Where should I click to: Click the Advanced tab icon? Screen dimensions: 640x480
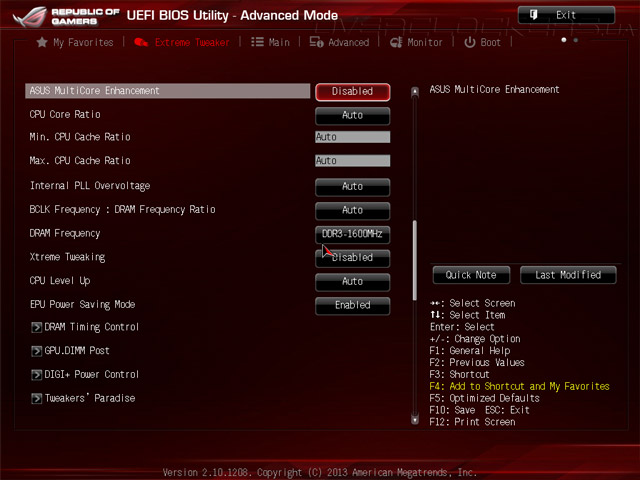316,42
